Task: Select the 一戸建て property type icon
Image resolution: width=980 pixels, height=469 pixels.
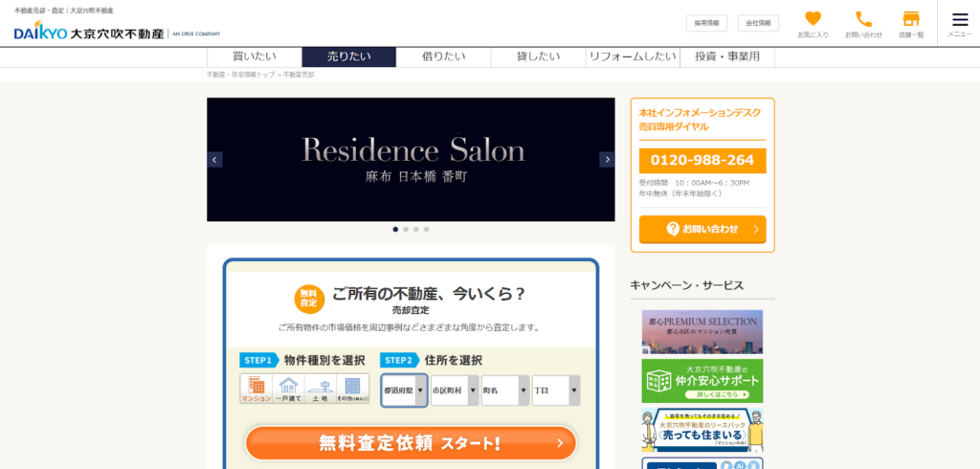Action: coord(288,389)
